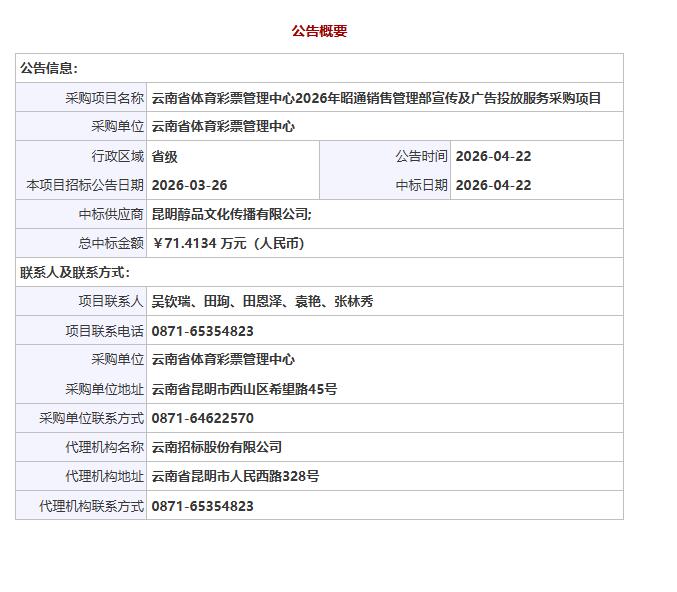The height and width of the screenshot is (592, 677).
Task: Click the 联系人及联系方式 section header
Action: point(75,272)
